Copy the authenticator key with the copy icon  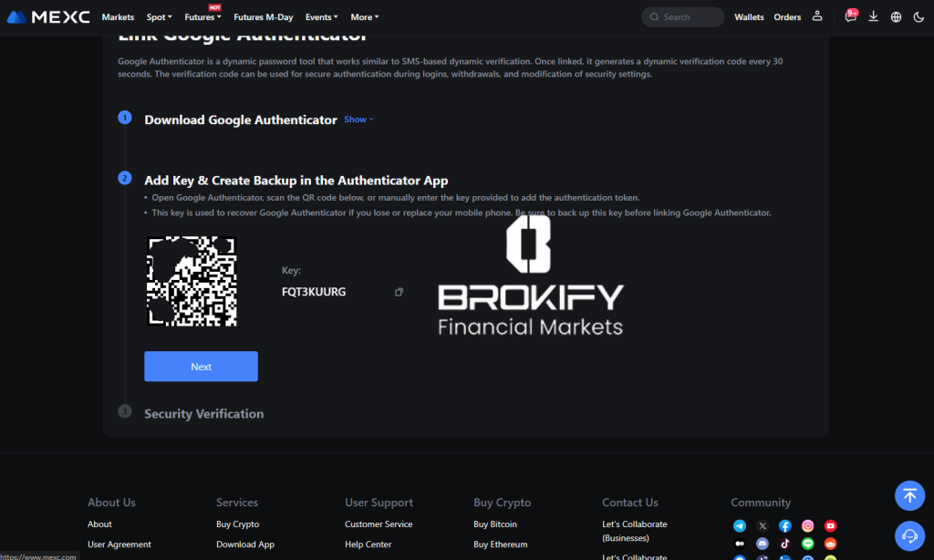point(399,292)
